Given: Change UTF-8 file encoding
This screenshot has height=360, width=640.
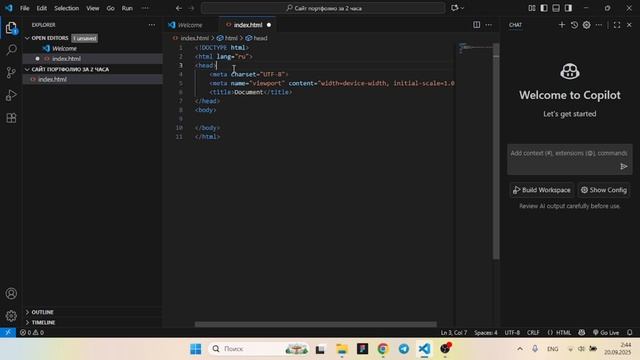Looking at the screenshot, I should pos(512,332).
